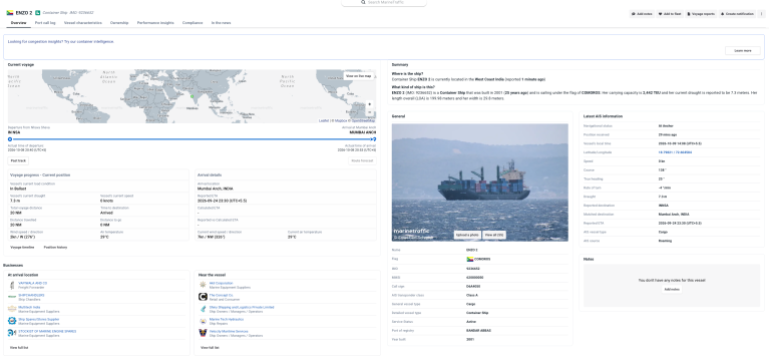Viewport: 769px width, 364px height.
Task: Click the SHIPCHANDLERS green logo
Action: point(12,297)
